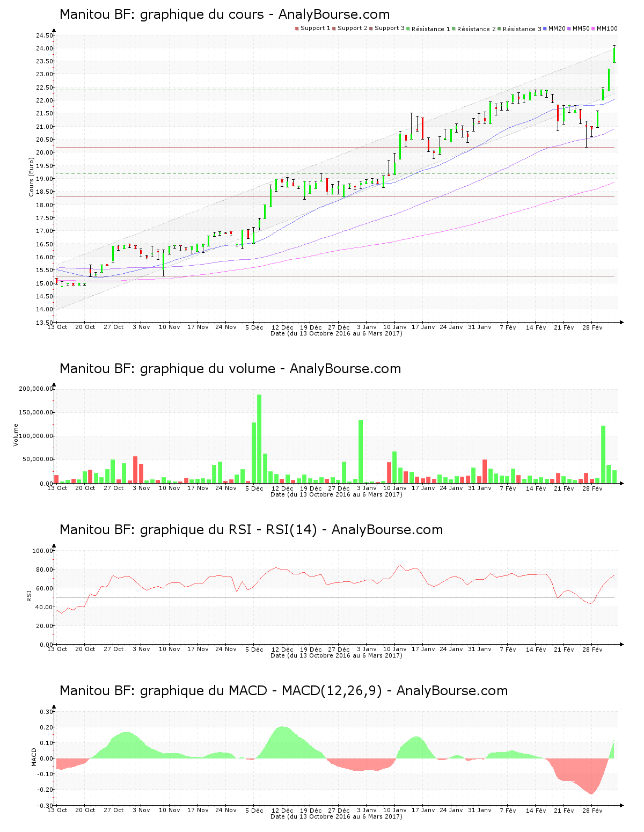Screen dimensions: 644x832
Task: Click the 50,000.00 volume axis value
Action: [x=38, y=459]
